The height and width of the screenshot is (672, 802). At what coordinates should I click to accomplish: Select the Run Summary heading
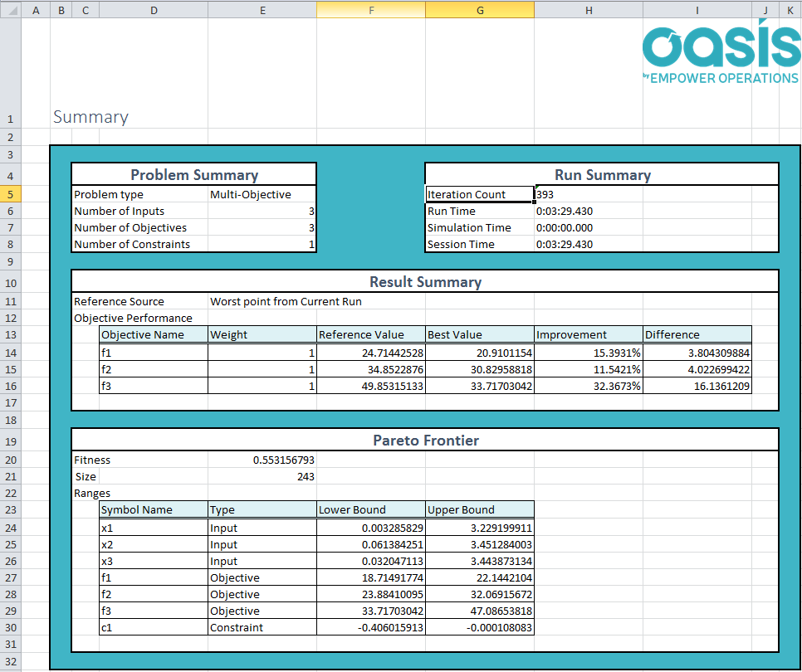click(603, 175)
